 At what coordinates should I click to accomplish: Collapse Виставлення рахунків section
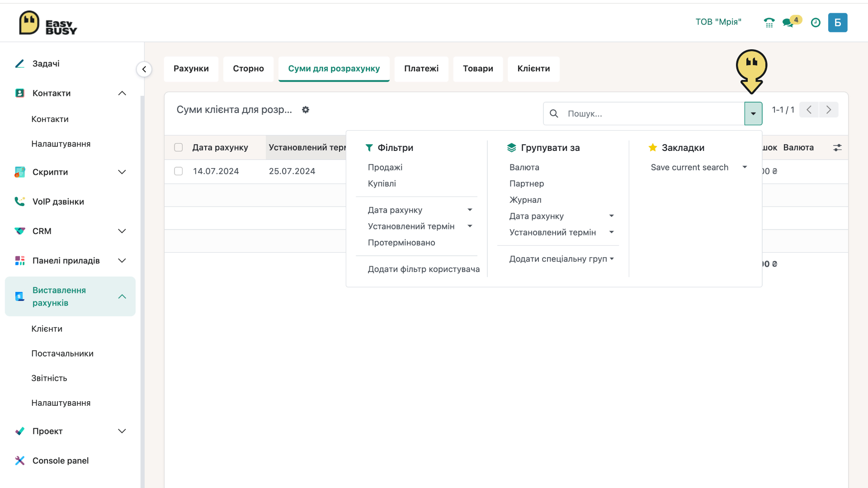tap(122, 296)
